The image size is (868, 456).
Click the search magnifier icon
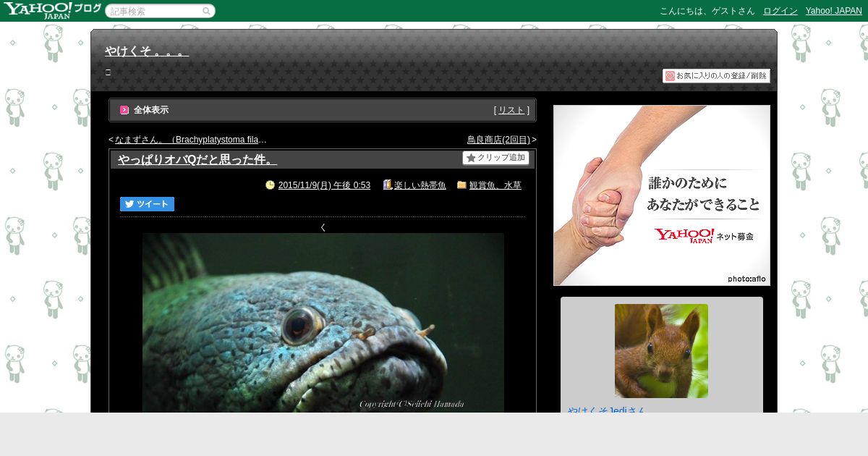coord(206,12)
